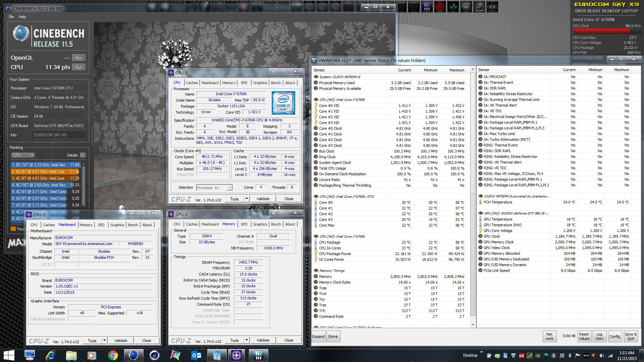Open Tools dropdown arrow in CPU-Z Memory window
Image resolution: width=644 pixels, height=362 pixels.
247,341
